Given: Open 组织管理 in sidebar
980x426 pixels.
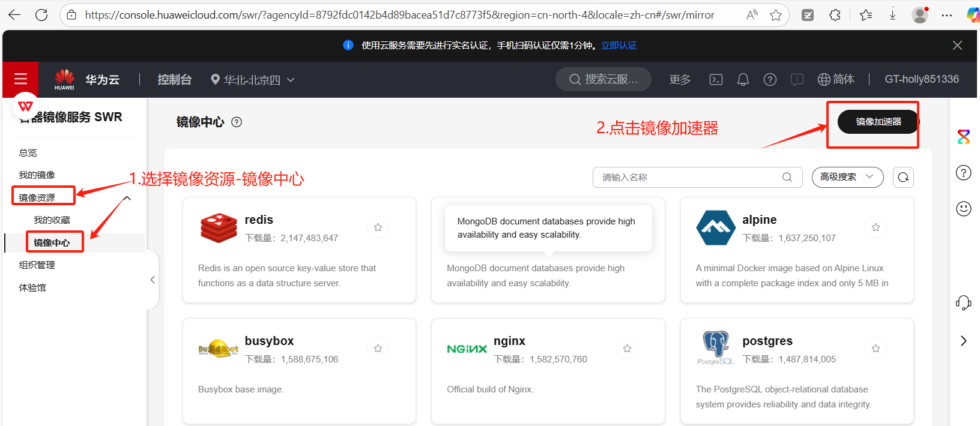Looking at the screenshot, I should pyautogui.click(x=37, y=265).
